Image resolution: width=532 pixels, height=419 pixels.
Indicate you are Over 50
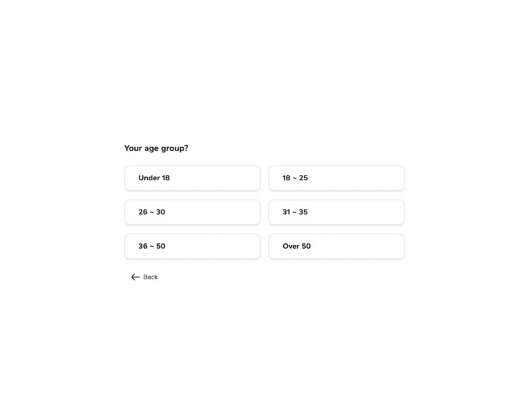336,246
